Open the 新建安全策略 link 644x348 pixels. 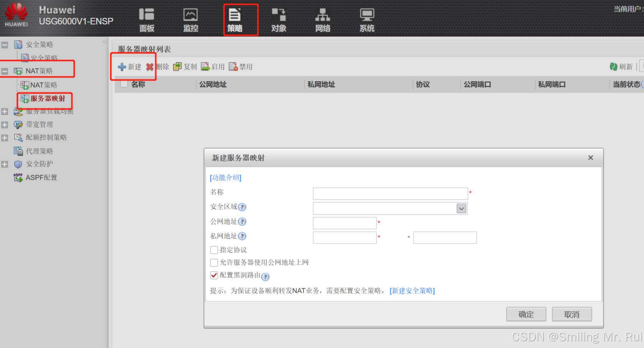tap(412, 291)
